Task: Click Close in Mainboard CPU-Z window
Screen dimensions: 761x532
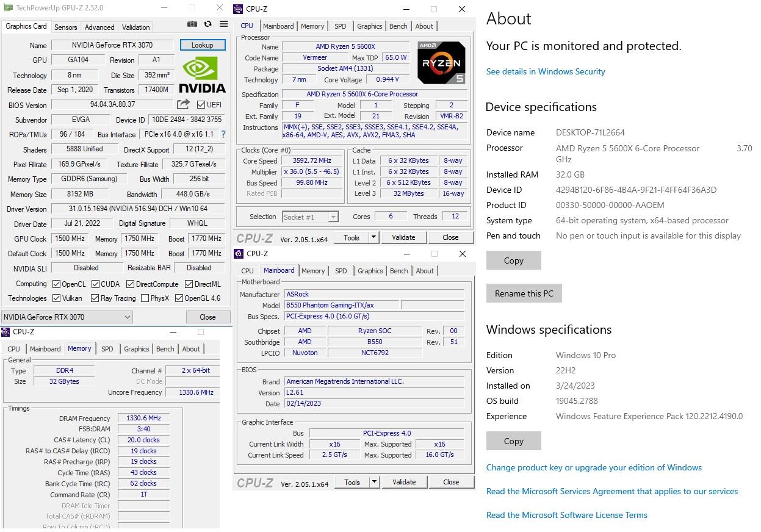Action: pyautogui.click(x=451, y=482)
